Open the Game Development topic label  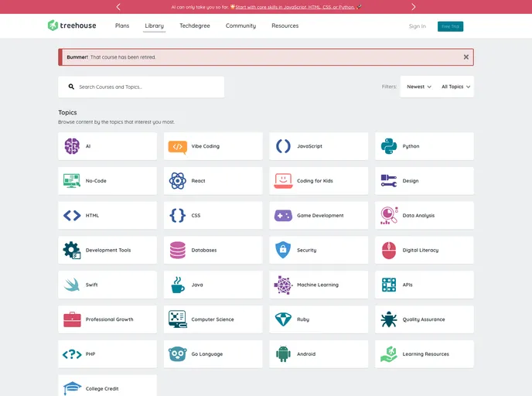point(320,216)
